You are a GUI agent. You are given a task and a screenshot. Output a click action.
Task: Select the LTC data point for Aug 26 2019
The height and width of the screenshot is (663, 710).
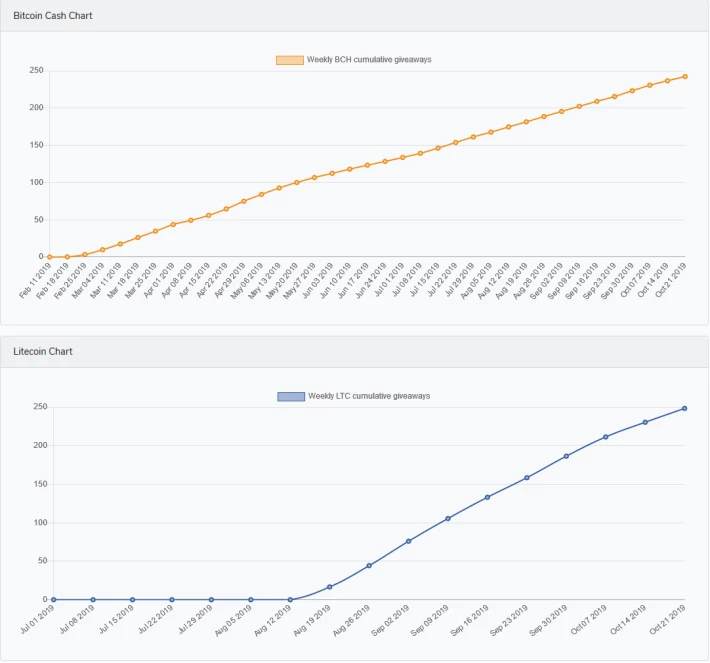point(369,566)
